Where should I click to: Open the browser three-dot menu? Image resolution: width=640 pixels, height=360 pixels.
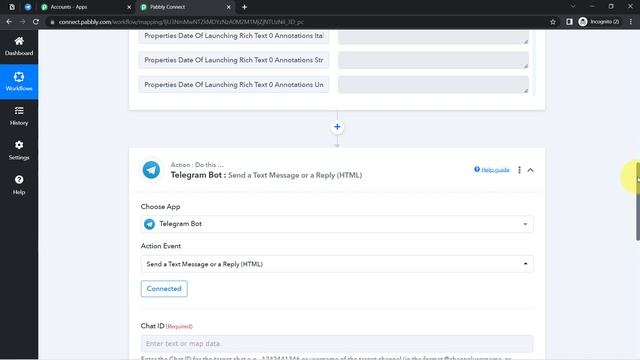(631, 22)
